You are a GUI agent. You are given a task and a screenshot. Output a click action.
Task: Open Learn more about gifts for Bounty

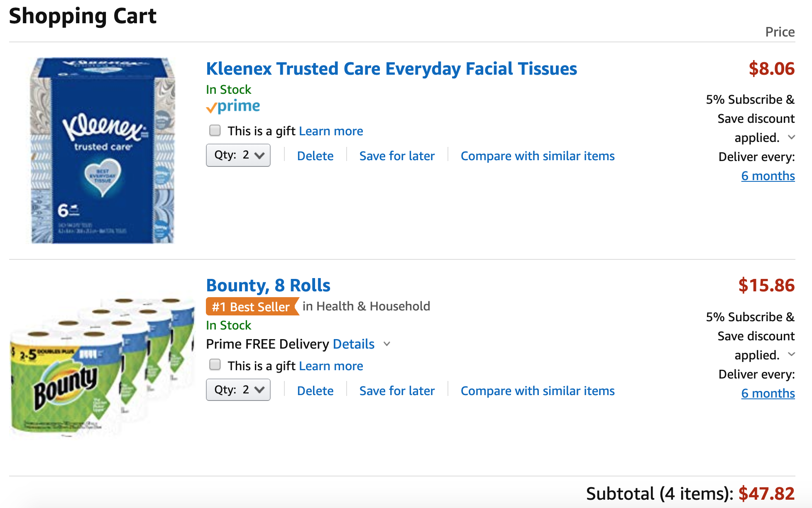click(331, 366)
